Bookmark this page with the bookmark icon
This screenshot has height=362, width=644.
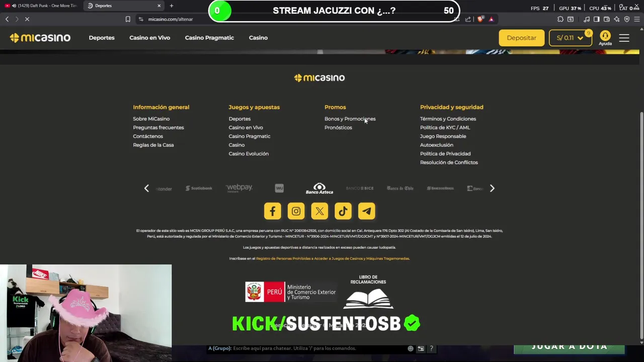(128, 19)
